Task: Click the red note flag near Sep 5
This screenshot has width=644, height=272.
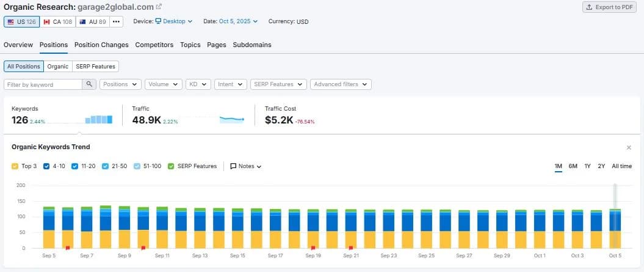Action: point(68,248)
